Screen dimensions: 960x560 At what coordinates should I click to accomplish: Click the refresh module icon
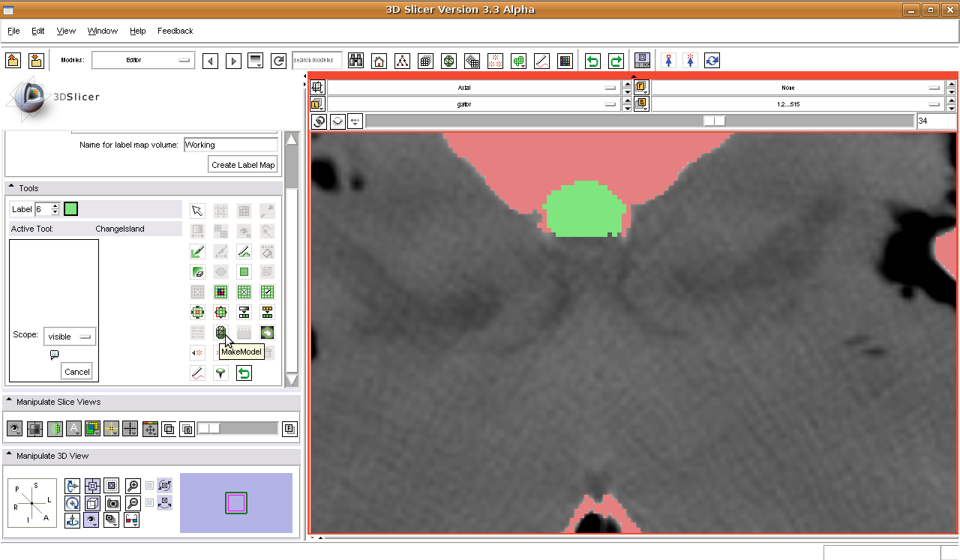[278, 61]
